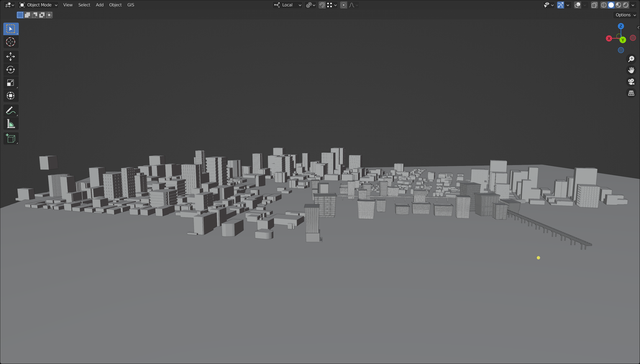Image resolution: width=640 pixels, height=364 pixels.
Task: Activate the Rotate tool
Action: pos(11,69)
